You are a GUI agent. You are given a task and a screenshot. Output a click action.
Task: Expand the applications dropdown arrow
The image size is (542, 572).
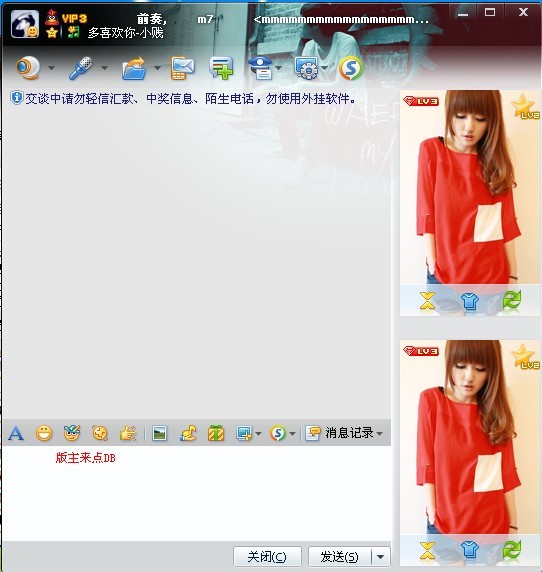pos(324,68)
